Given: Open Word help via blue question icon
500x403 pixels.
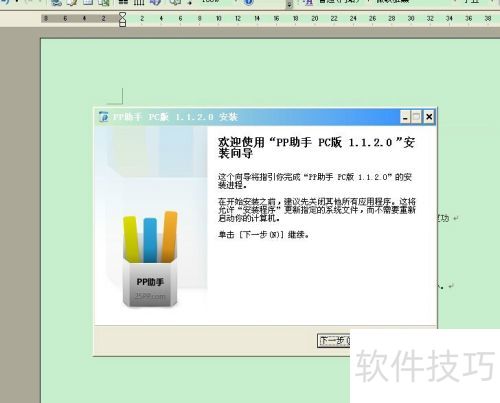Looking at the screenshot, I should click(x=248, y=2).
